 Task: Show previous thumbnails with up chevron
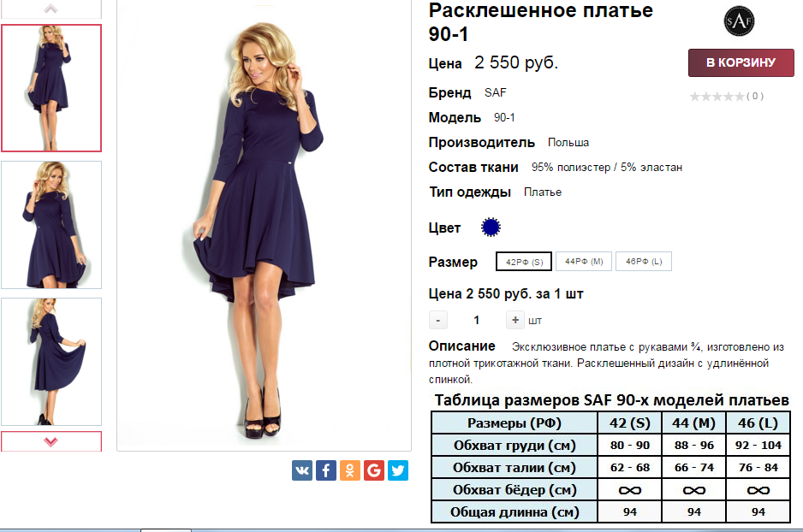(51, 9)
